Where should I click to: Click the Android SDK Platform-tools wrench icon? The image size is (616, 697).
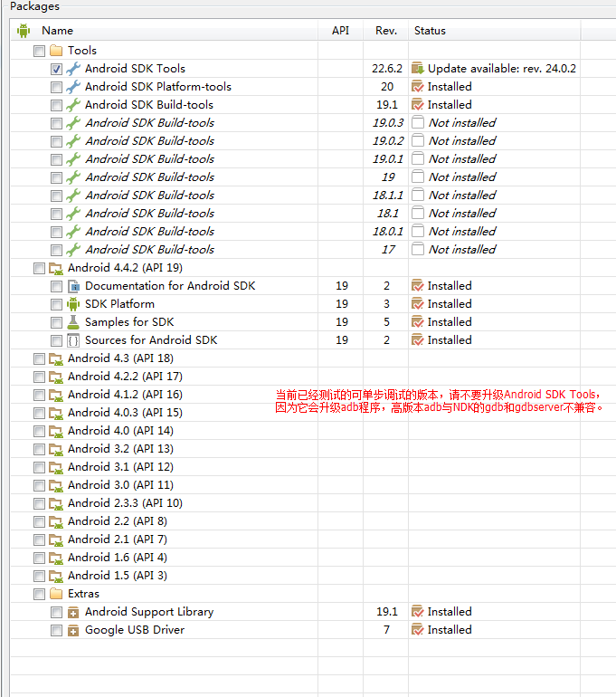point(73,87)
